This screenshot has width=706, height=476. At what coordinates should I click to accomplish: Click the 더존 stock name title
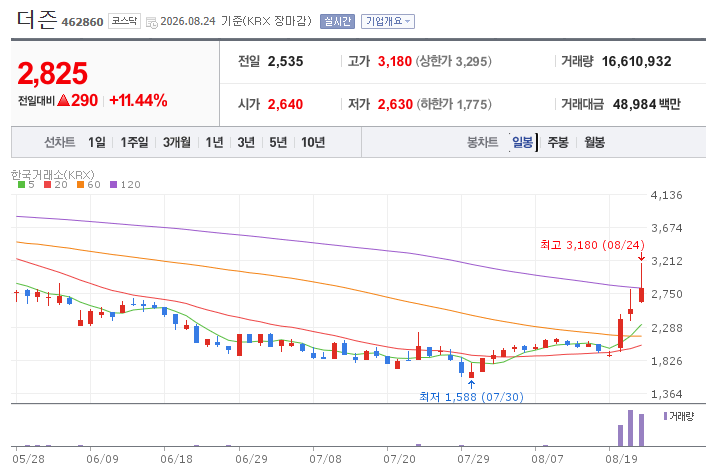coord(37,20)
